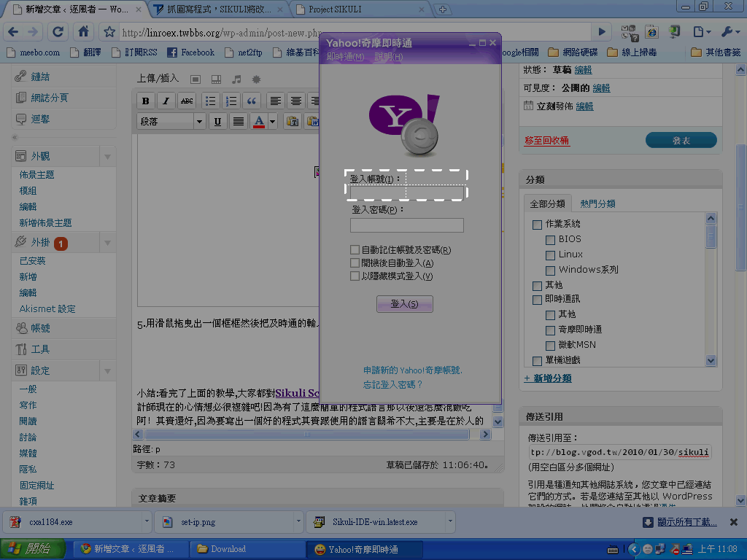
Task: Collapse the 外掛 sidebar section
Action: tap(107, 243)
